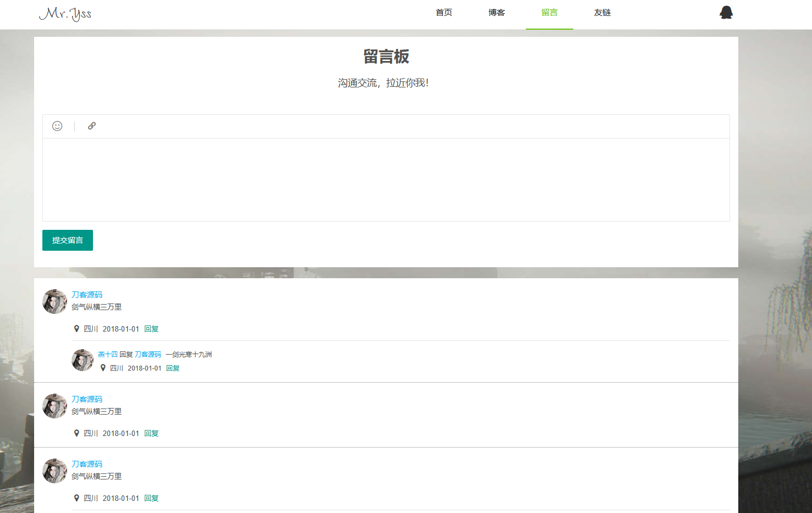The width and height of the screenshot is (812, 513).
Task: Open 刀客源码 name in third comment
Action: 87,464
